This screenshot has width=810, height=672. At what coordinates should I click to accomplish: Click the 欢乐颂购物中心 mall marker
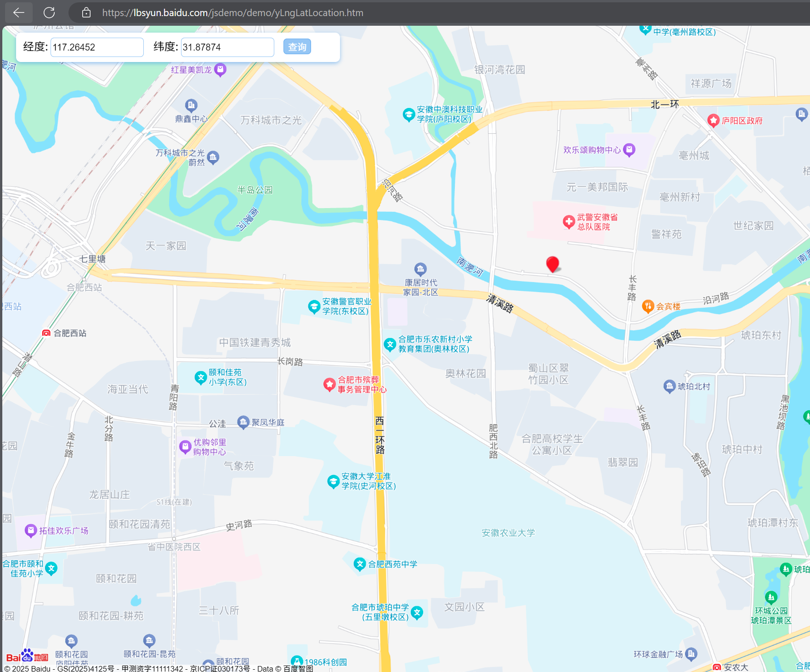(x=629, y=150)
